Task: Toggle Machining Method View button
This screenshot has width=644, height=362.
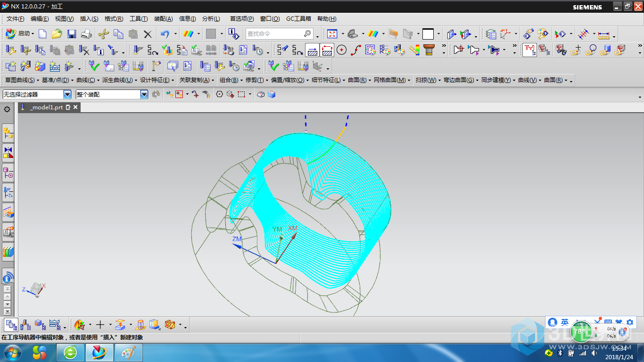Action: pos(55,324)
